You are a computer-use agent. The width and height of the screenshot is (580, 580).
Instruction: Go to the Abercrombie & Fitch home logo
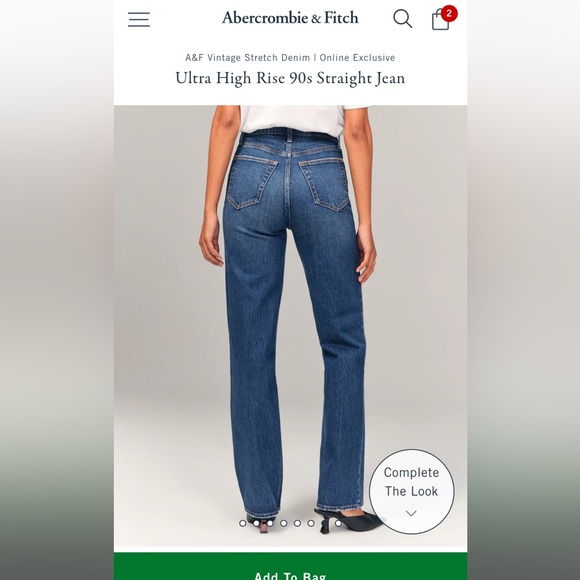[x=290, y=18]
